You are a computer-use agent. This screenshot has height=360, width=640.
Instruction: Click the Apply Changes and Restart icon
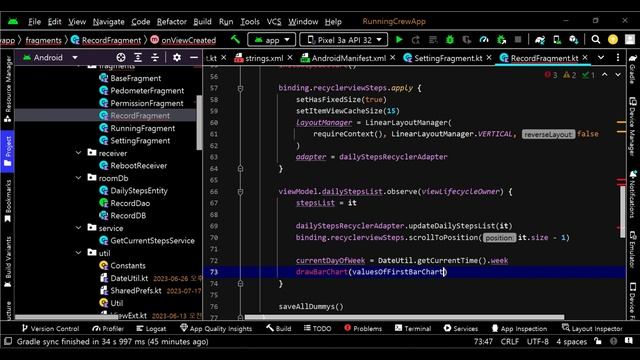pyautogui.click(x=416, y=40)
